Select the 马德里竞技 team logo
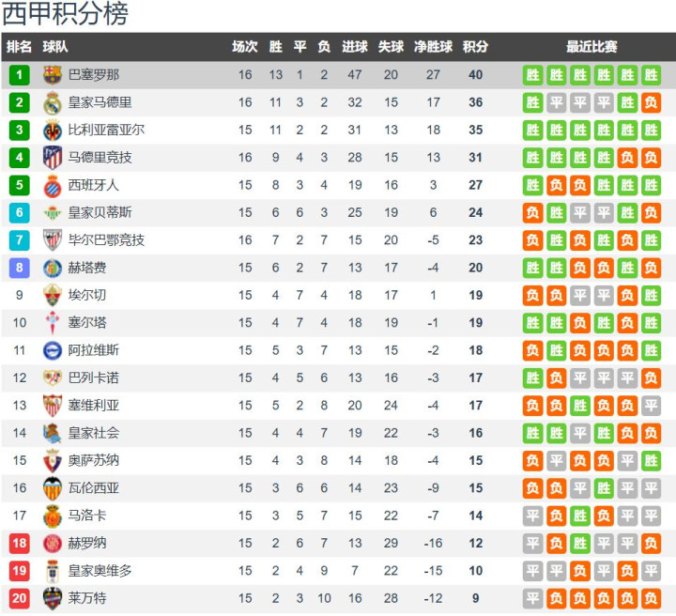 (53, 158)
